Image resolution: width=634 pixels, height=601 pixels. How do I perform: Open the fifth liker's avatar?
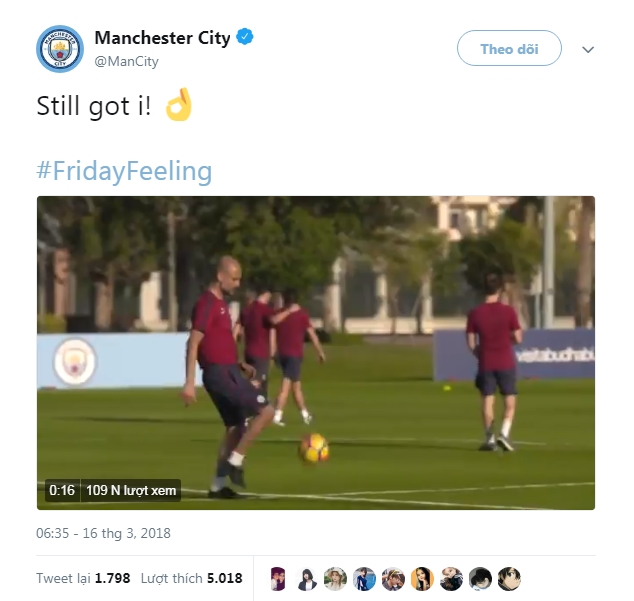pyautogui.click(x=393, y=579)
